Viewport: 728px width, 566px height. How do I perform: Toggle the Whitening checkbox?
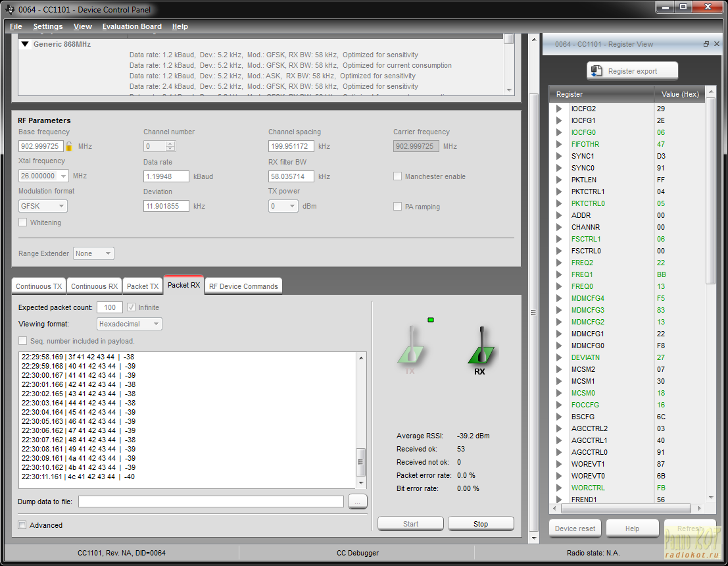coord(22,222)
